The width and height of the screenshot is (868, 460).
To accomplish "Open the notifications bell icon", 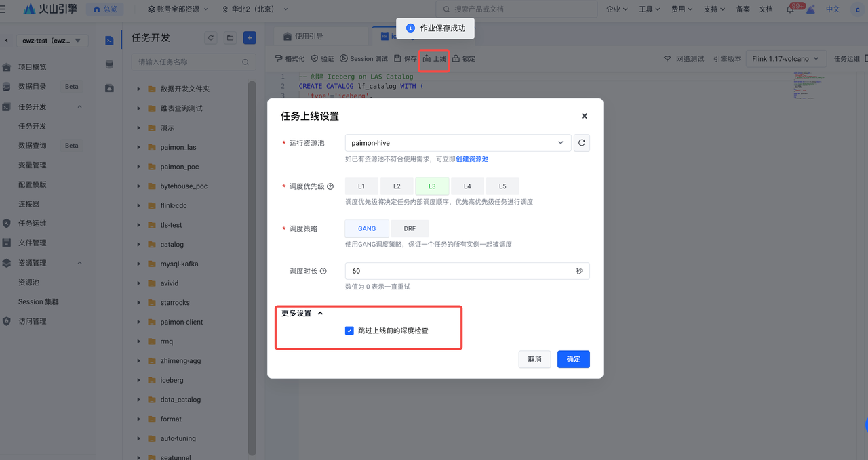I will click(x=790, y=9).
